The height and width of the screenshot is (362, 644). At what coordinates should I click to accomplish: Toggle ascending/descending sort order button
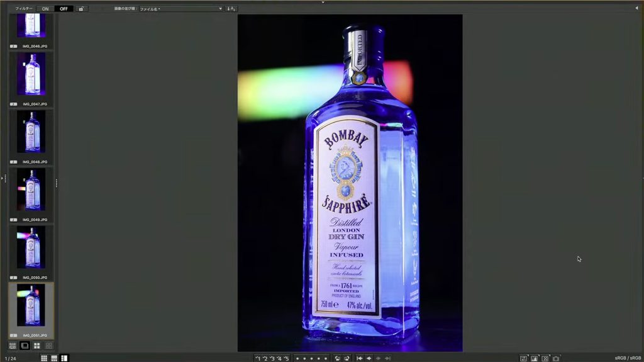coord(231,9)
